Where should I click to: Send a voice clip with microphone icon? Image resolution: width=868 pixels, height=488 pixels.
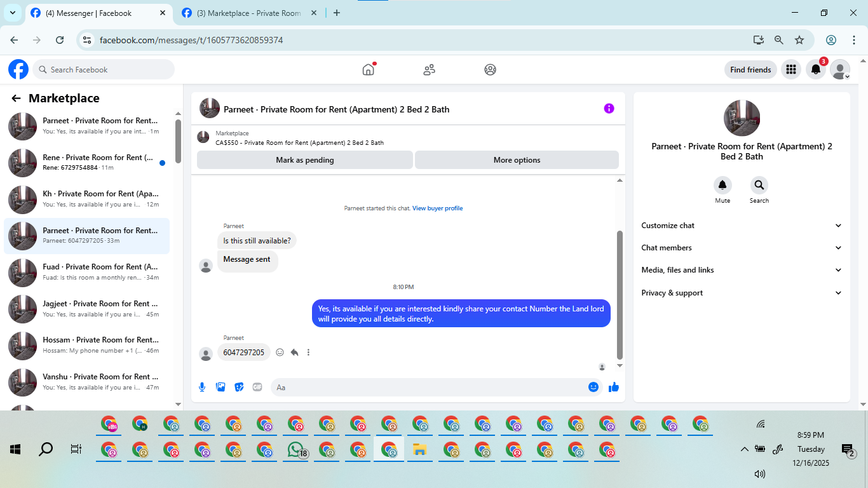pos(202,386)
